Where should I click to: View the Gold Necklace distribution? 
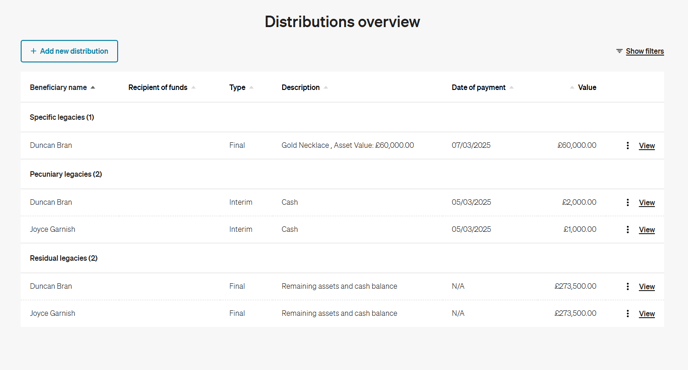(647, 146)
